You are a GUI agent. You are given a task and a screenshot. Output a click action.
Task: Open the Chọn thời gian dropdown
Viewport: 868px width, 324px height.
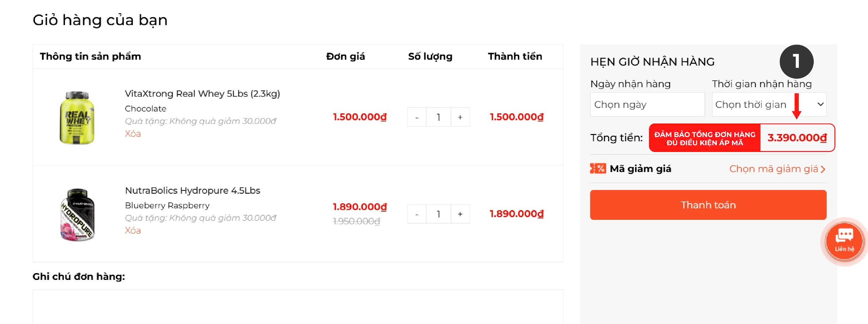[x=769, y=104]
